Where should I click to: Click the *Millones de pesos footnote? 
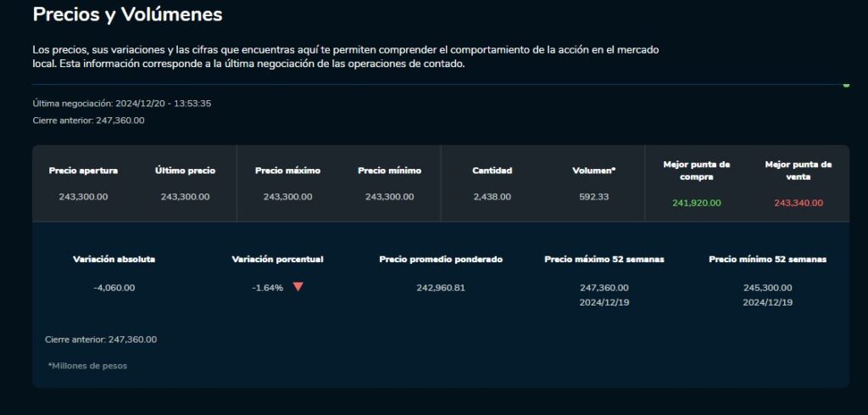(87, 366)
